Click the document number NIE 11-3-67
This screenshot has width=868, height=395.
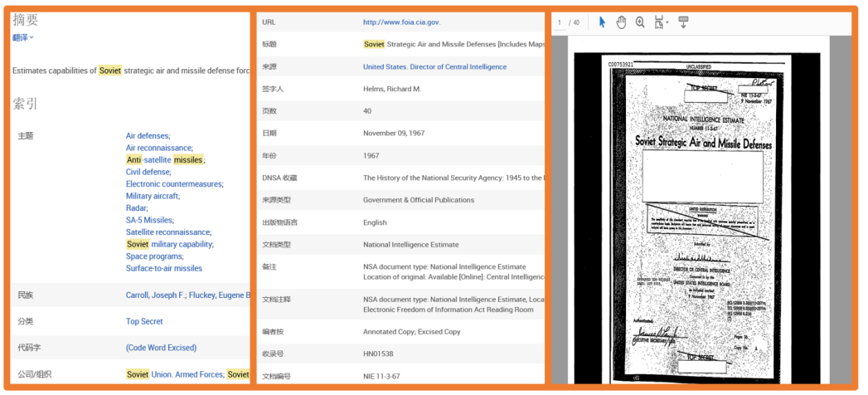tap(381, 376)
